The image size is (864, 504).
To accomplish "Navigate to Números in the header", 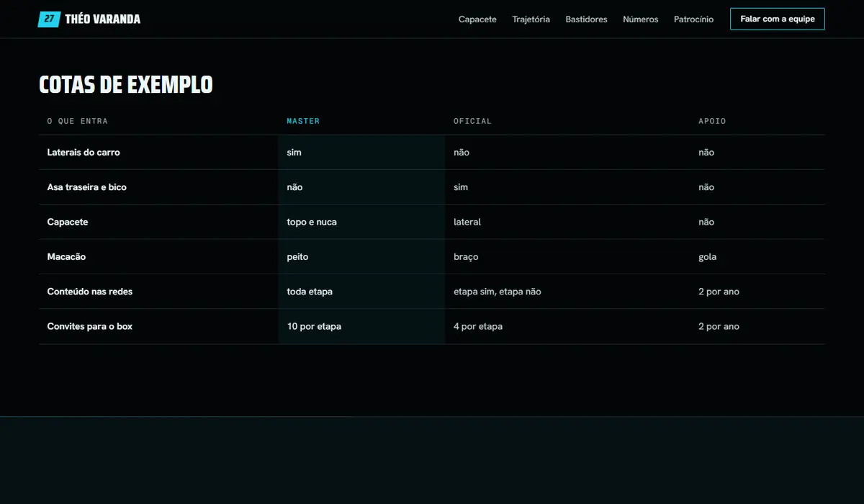I will click(x=641, y=19).
